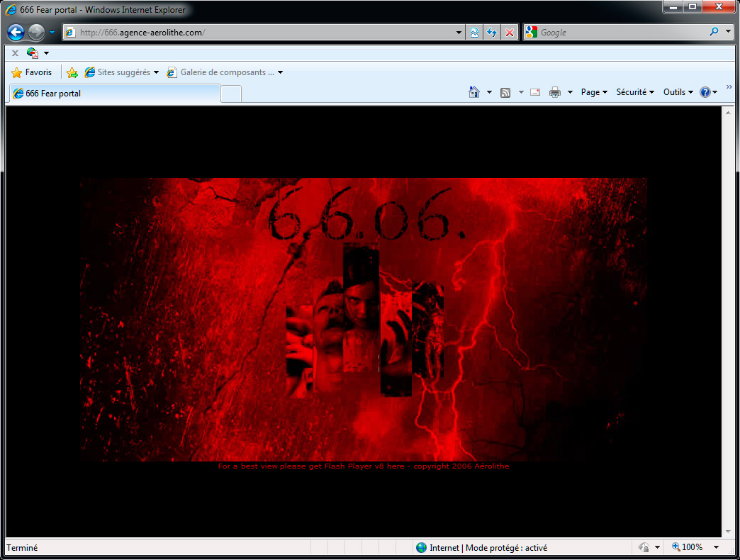Open the address bar URL history dropdown
The width and height of the screenshot is (740, 560).
click(x=459, y=33)
